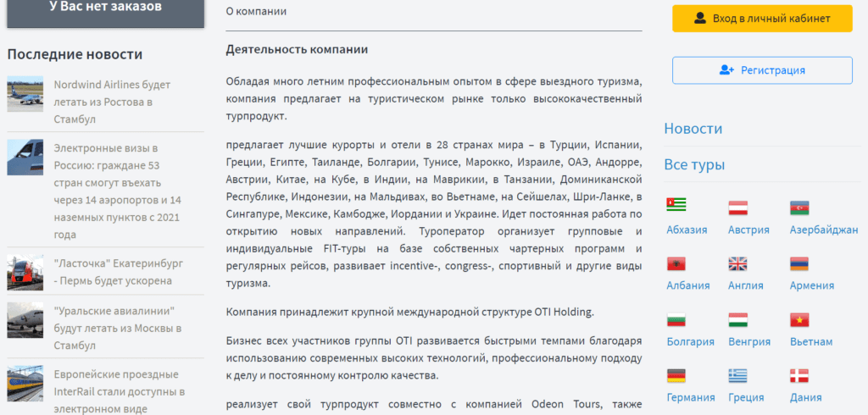This screenshot has width=868, height=415.
Task: Click the Вход в личный кабинет button
Action: tap(762, 19)
